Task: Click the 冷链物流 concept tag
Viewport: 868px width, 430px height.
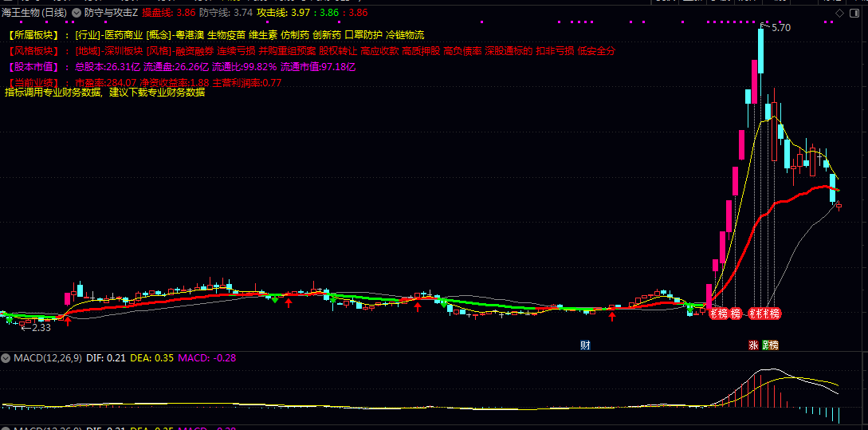Action: tap(405, 35)
